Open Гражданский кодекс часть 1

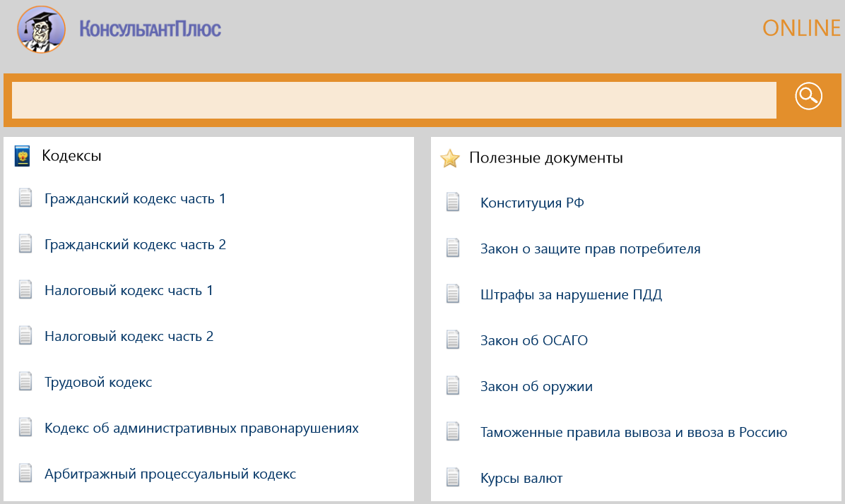135,199
